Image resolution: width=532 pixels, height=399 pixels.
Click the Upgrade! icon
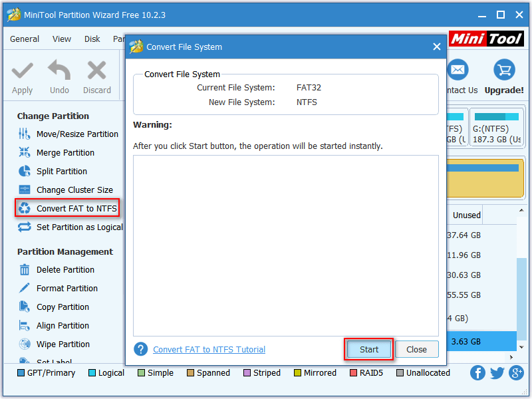(x=503, y=70)
